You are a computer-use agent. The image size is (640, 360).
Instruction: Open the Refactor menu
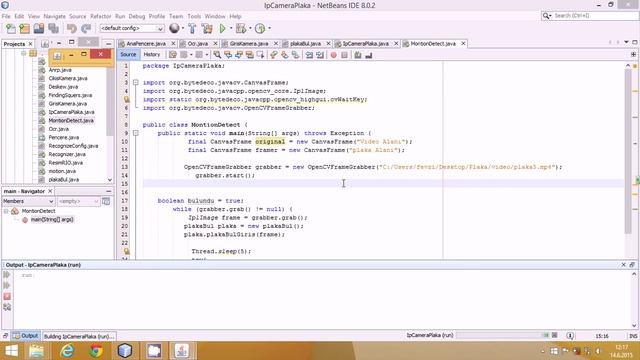(x=100, y=16)
